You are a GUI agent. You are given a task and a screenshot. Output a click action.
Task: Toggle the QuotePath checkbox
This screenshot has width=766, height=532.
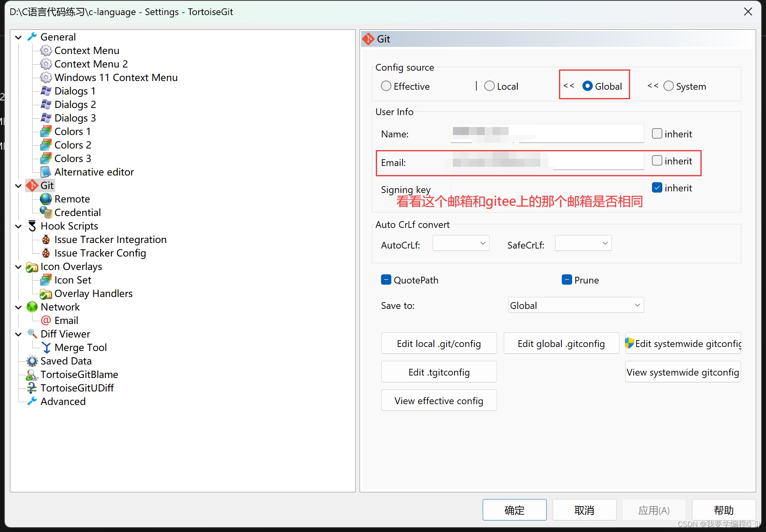386,280
